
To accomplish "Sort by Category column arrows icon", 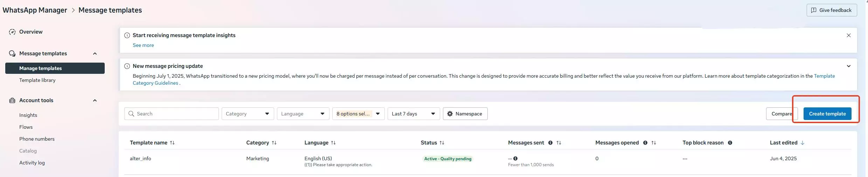I will click(274, 143).
